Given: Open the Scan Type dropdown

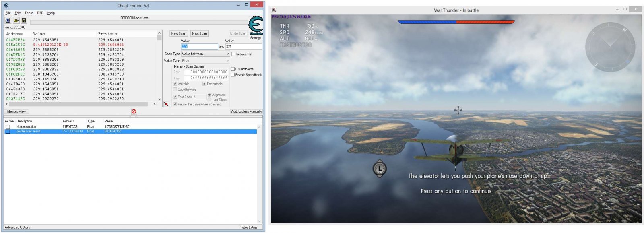Looking at the screenshot, I should [205, 54].
